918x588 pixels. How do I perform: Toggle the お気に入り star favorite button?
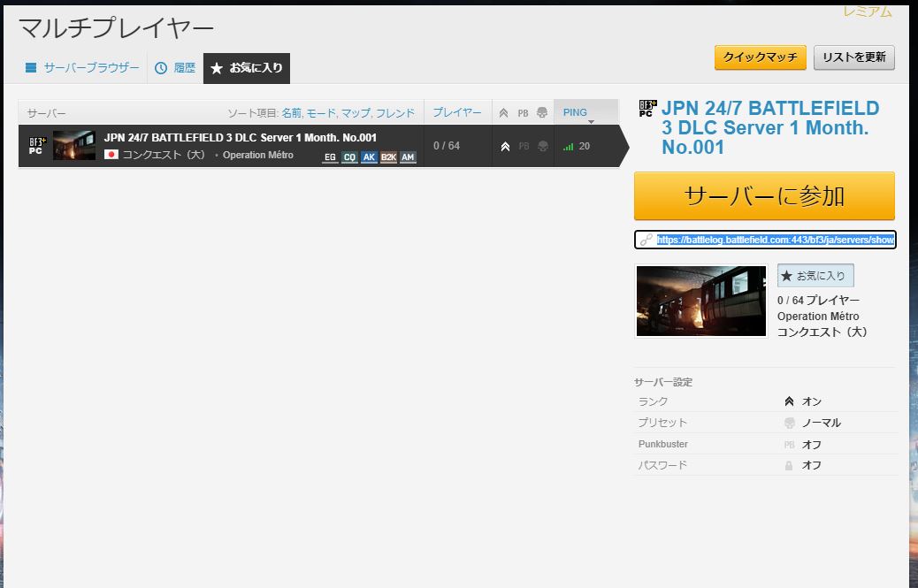[x=815, y=276]
